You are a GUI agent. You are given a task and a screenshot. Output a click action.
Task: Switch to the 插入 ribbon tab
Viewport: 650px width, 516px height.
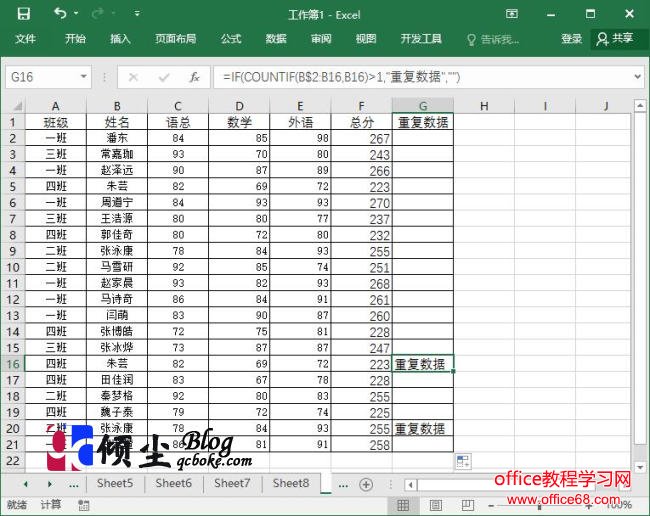(x=120, y=39)
